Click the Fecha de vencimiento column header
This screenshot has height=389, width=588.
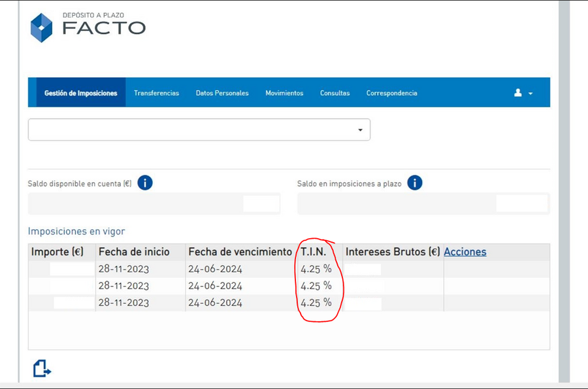[x=240, y=252]
